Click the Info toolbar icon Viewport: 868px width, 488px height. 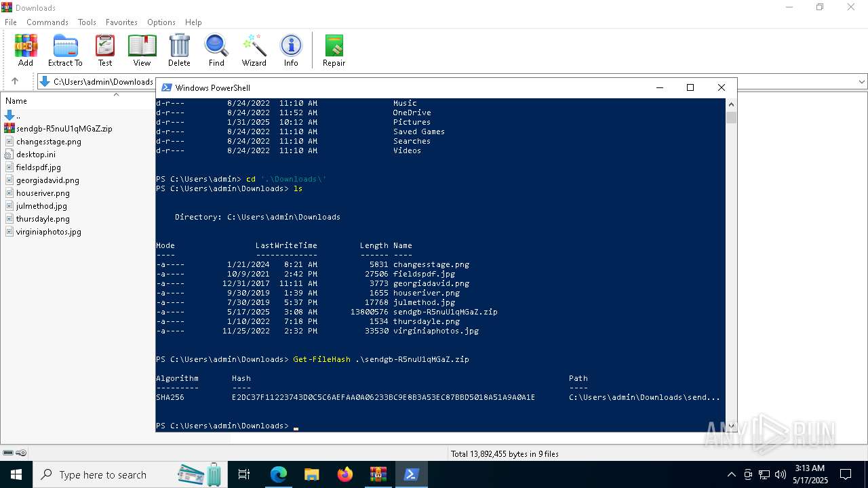pos(291,51)
